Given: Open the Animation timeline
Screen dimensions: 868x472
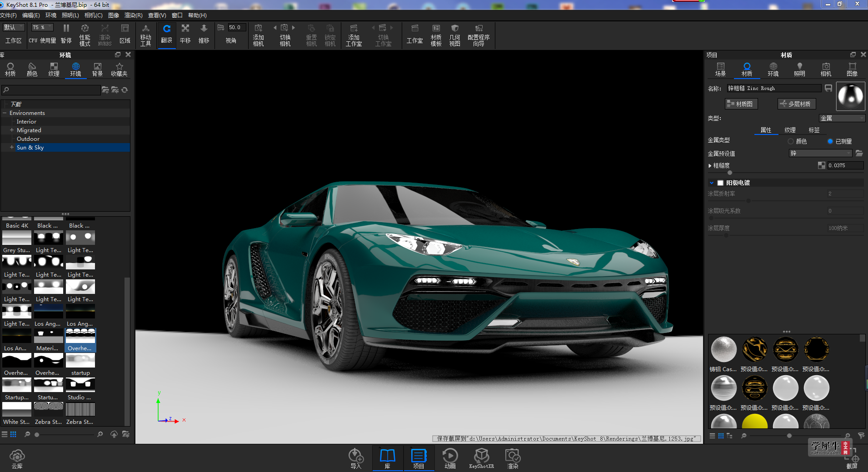Looking at the screenshot, I should tap(450, 458).
